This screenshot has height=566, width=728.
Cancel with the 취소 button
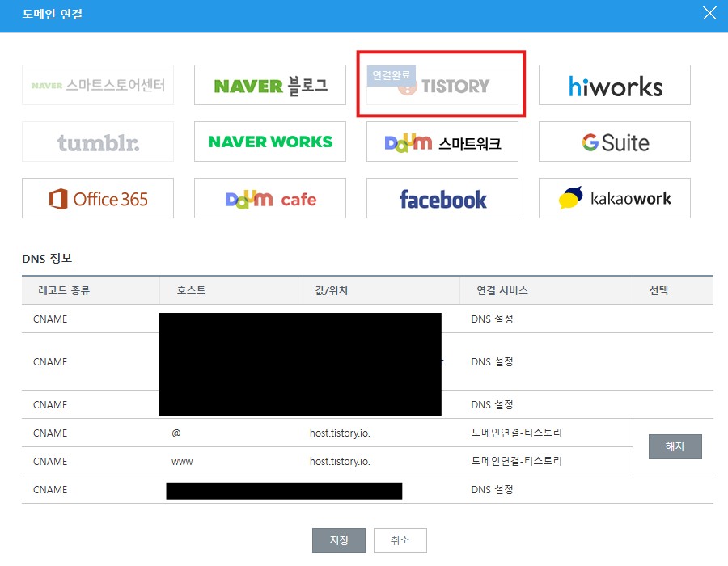[400, 540]
